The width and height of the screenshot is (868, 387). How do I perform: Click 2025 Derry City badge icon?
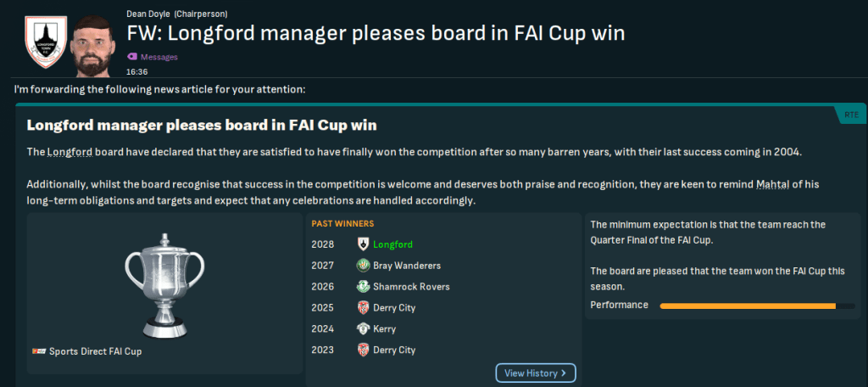click(363, 308)
